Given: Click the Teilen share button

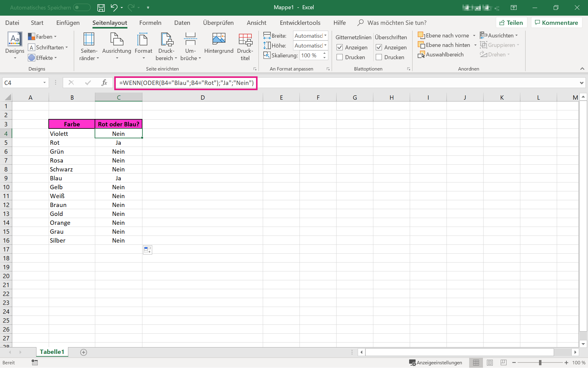Looking at the screenshot, I should (x=511, y=23).
